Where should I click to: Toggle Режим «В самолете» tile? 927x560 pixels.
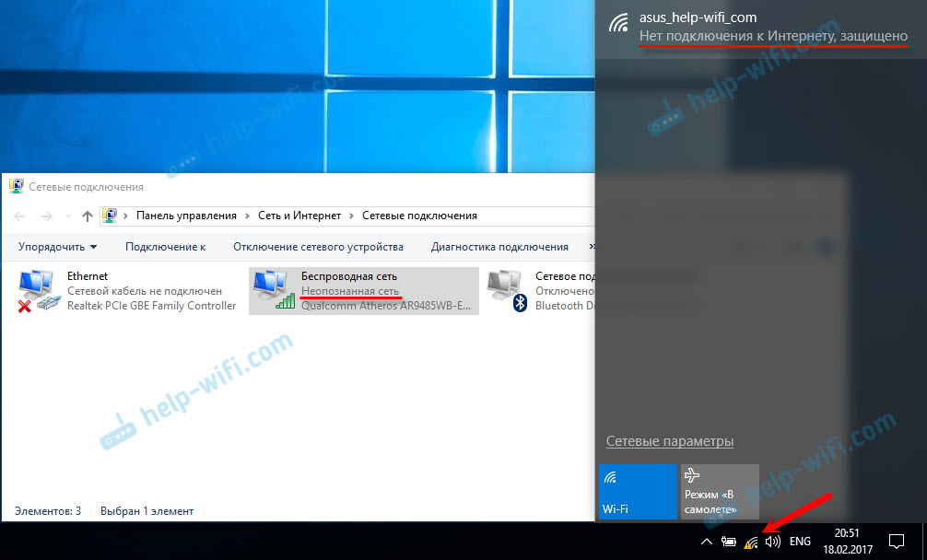(x=720, y=492)
